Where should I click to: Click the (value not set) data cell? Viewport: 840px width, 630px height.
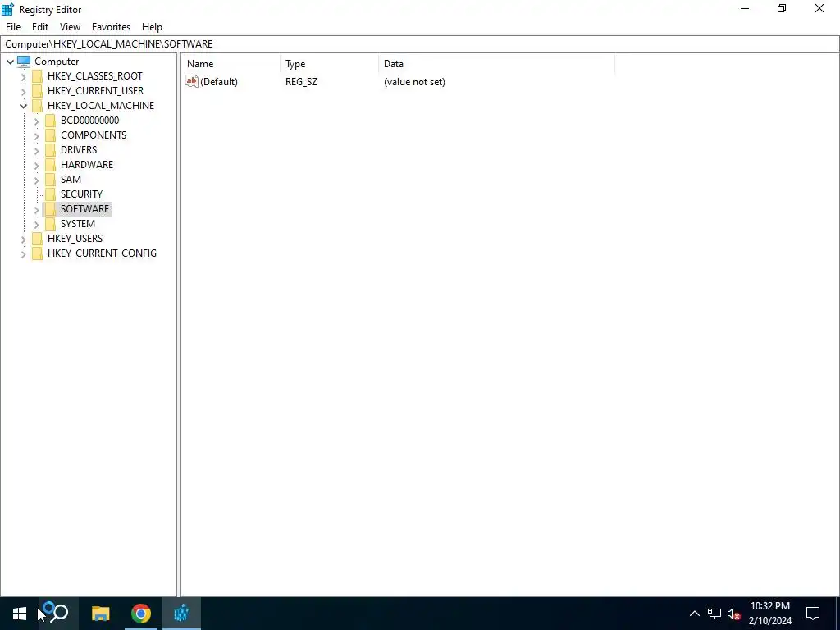pos(414,82)
